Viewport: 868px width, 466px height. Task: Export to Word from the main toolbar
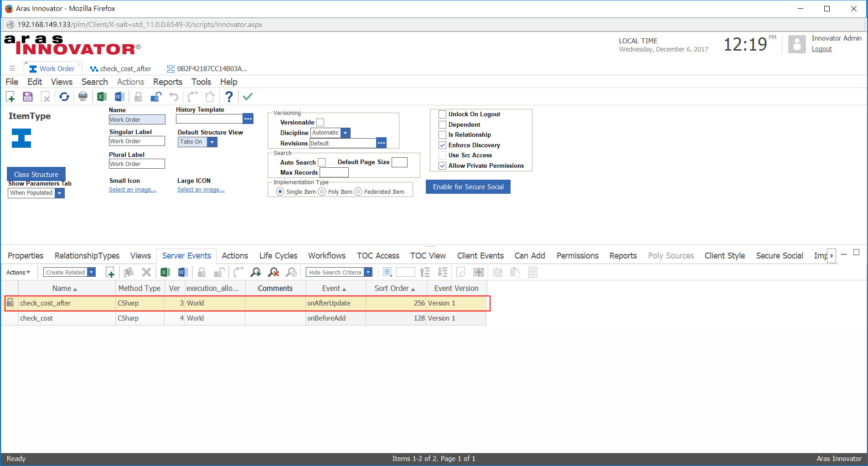pos(119,97)
